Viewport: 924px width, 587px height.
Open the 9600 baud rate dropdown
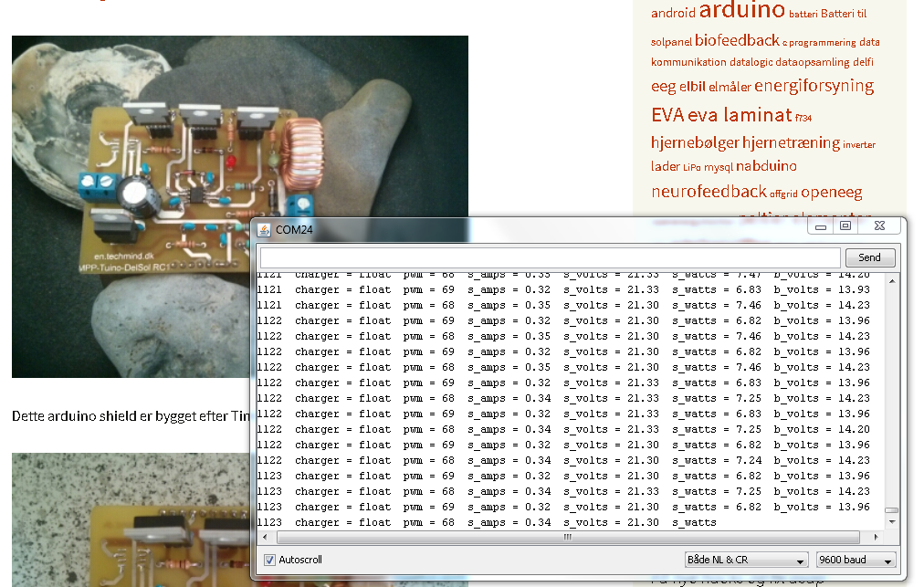pos(856,560)
